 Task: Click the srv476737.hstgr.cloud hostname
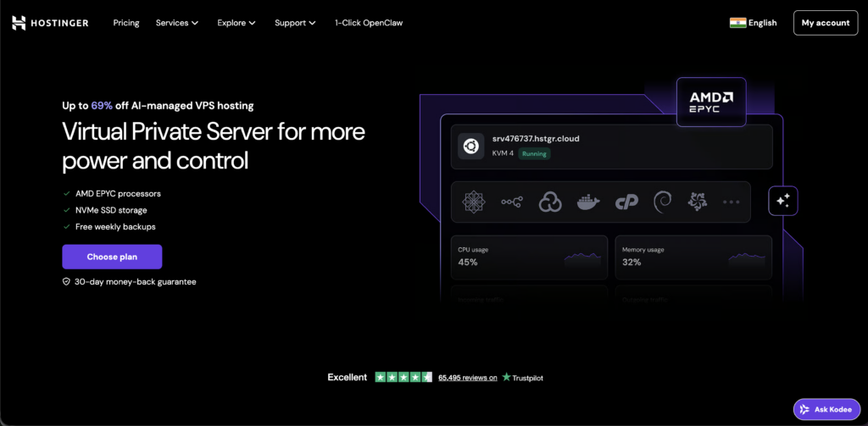(x=536, y=139)
